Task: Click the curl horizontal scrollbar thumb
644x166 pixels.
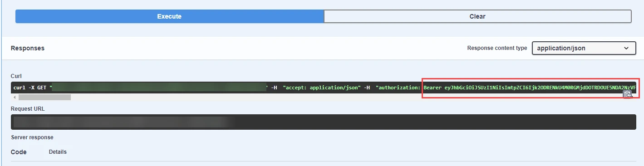Action: pos(44,97)
